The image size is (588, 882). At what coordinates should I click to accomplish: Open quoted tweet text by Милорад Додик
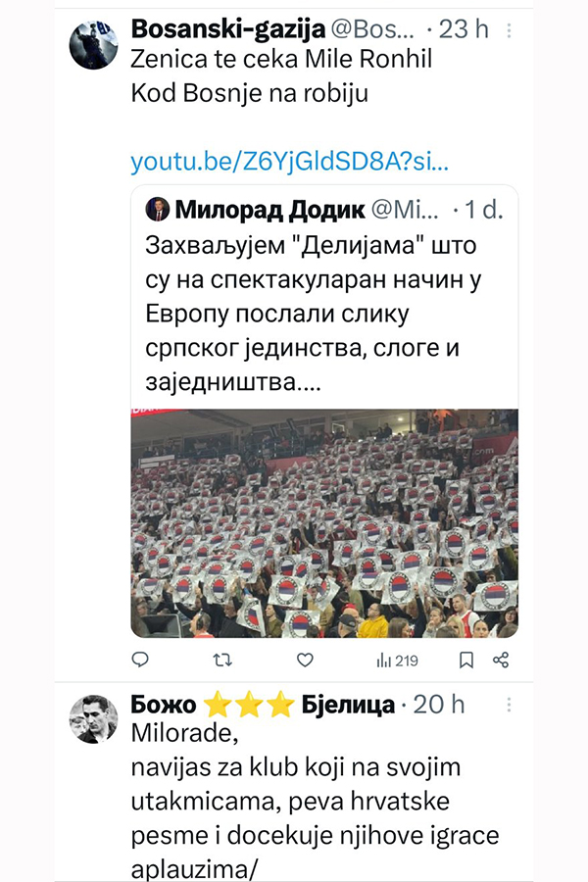(x=313, y=314)
